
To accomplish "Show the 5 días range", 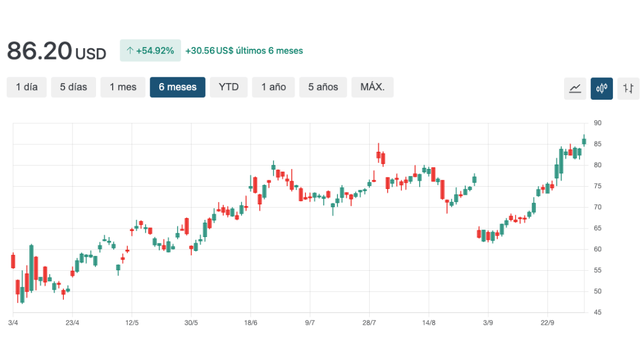I will click(x=74, y=87).
